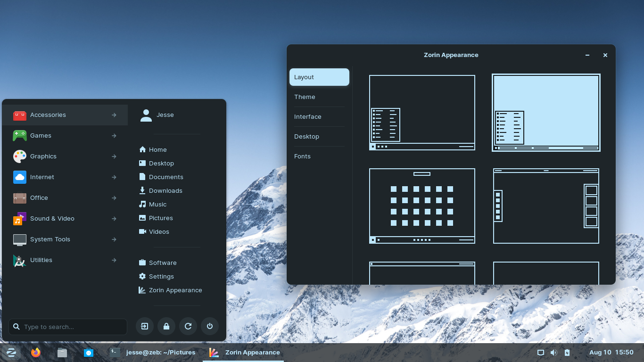Minimize the Zorin Appearance window
The height and width of the screenshot is (362, 644).
[x=587, y=55]
